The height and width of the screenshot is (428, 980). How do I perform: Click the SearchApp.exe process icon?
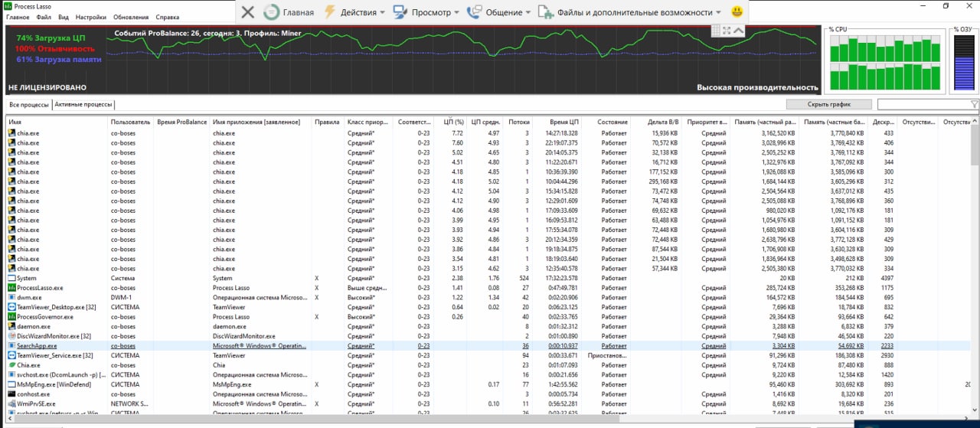pos(11,345)
